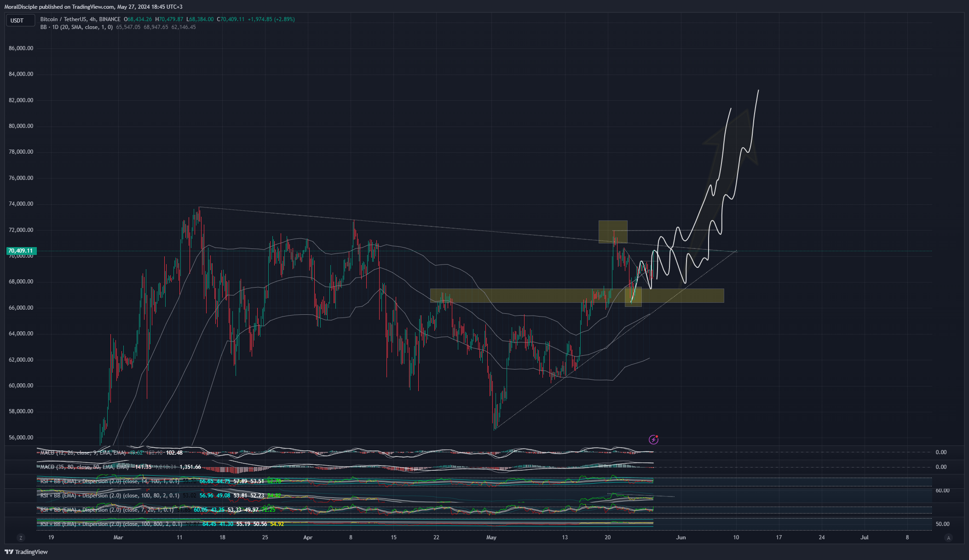Click the 60.00 RSI scale label
The height and width of the screenshot is (560, 969).
[942, 491]
